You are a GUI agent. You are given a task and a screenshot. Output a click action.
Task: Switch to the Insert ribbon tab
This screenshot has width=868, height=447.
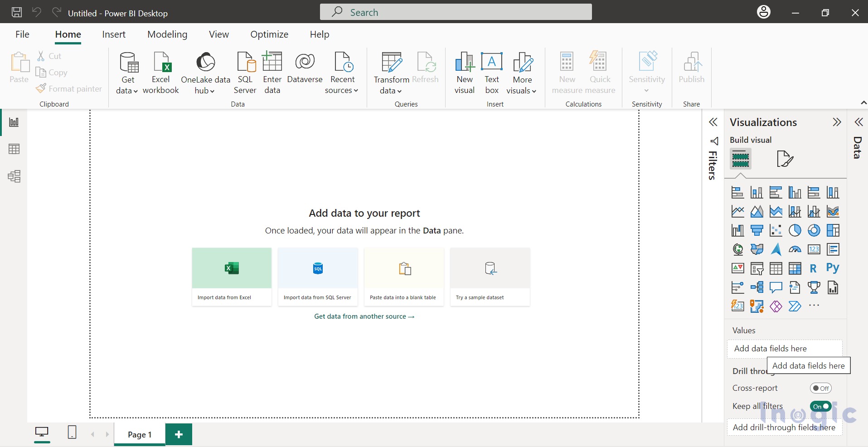click(114, 34)
